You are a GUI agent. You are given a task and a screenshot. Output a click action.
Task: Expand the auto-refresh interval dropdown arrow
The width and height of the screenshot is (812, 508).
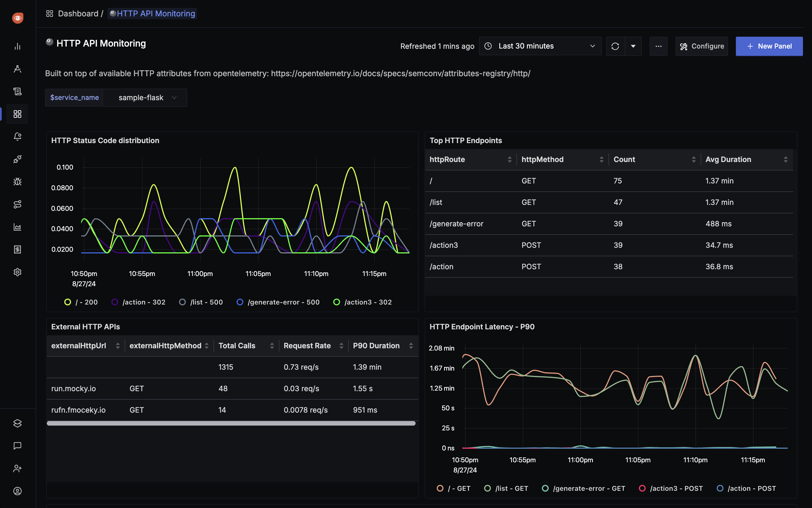[x=633, y=46]
